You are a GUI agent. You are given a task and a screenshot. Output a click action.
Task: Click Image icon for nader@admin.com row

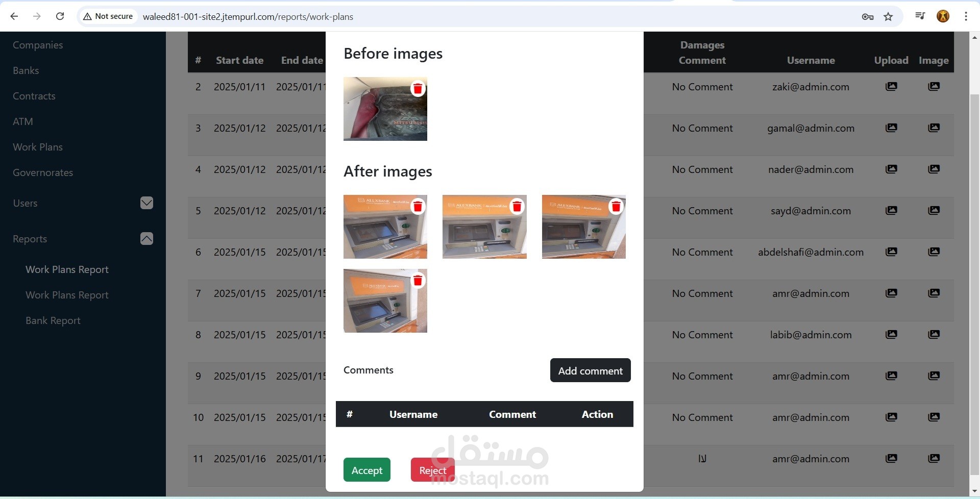point(934,169)
